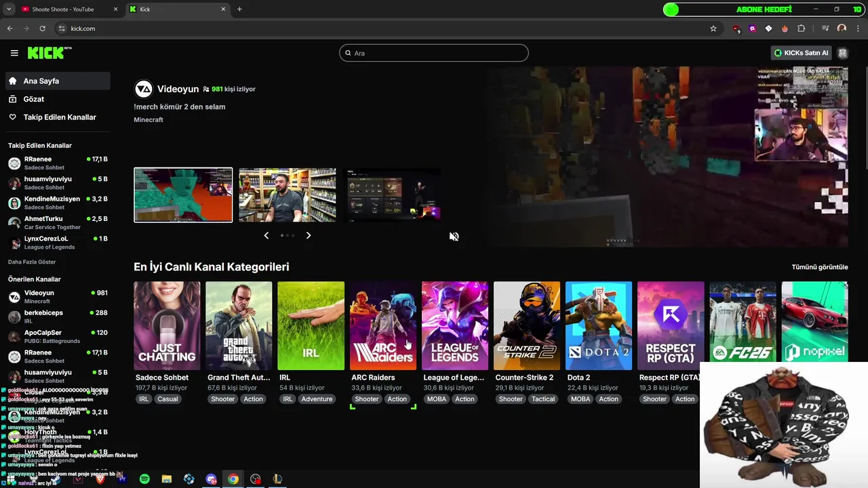Click the purple extension icon in toolbar
The width and height of the screenshot is (868, 488).
click(x=753, y=28)
